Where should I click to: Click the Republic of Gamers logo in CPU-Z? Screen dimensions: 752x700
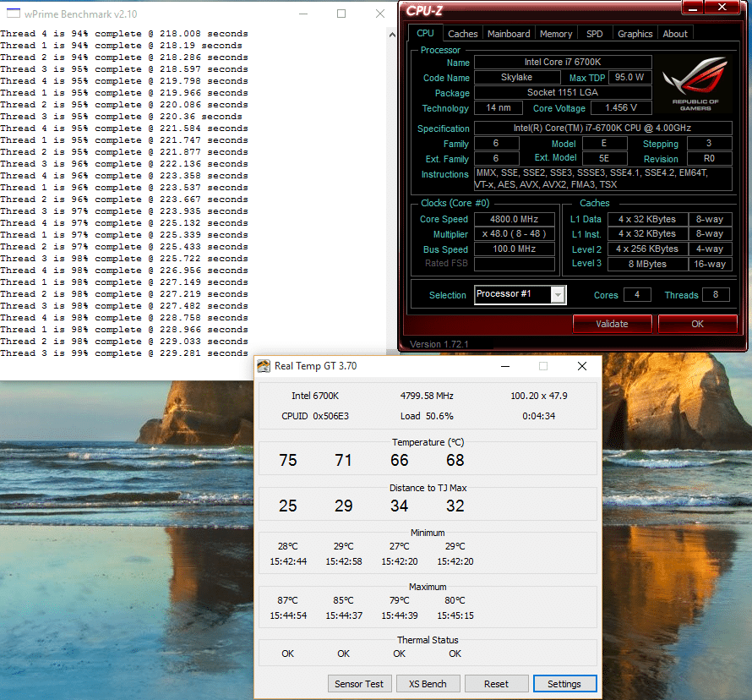pos(695,85)
